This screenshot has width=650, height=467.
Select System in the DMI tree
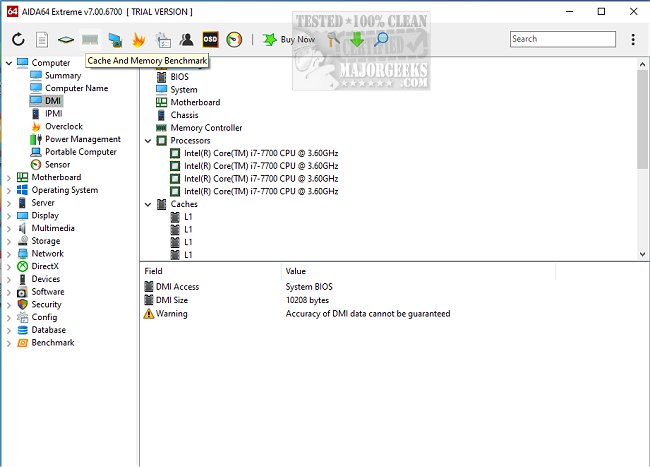point(184,90)
